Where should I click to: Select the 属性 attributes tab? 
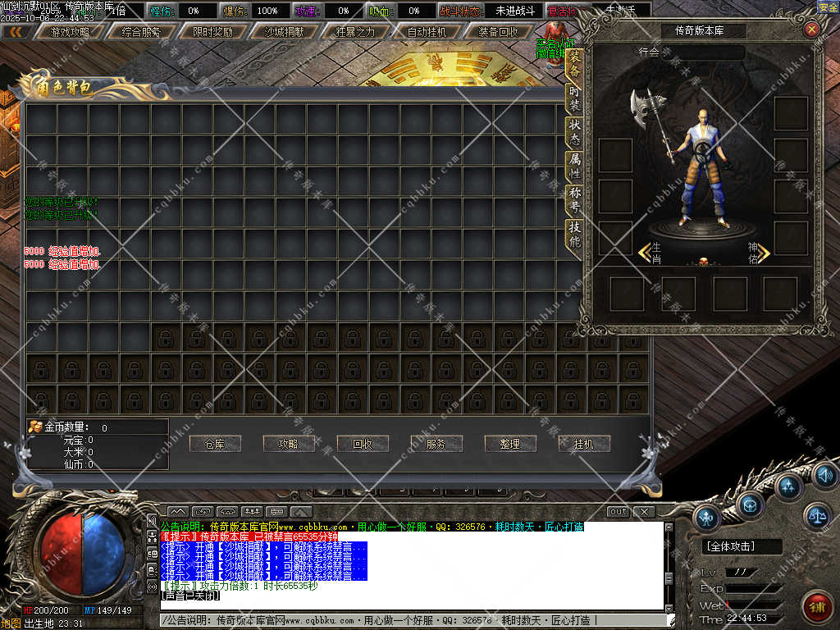pyautogui.click(x=574, y=167)
